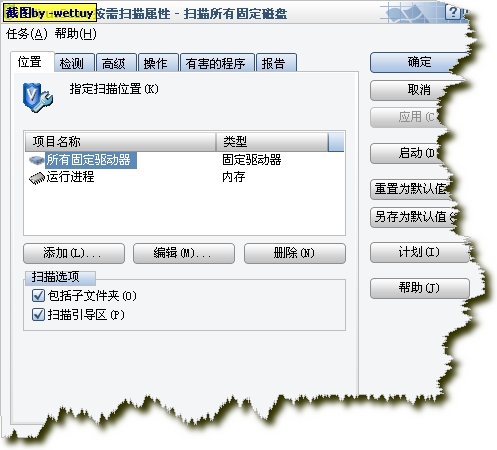The height and width of the screenshot is (450, 497).
Task: Click the 删除(N) button
Action: coord(295,253)
